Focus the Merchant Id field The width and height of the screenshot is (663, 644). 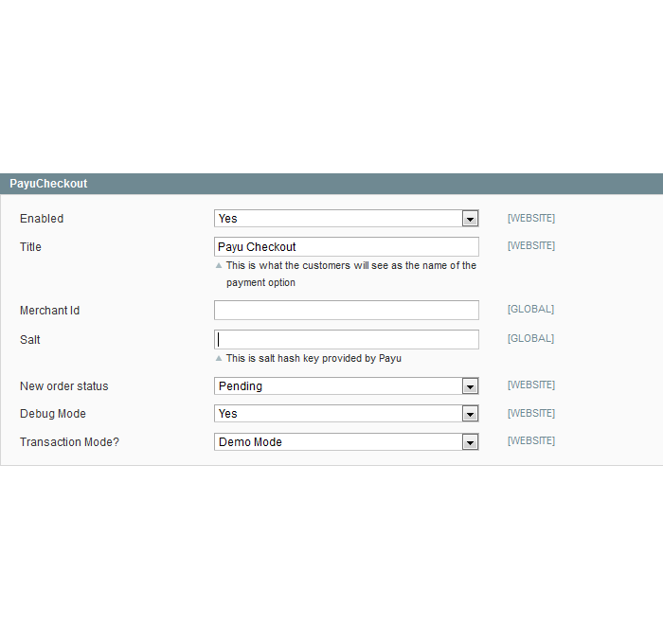(x=347, y=310)
